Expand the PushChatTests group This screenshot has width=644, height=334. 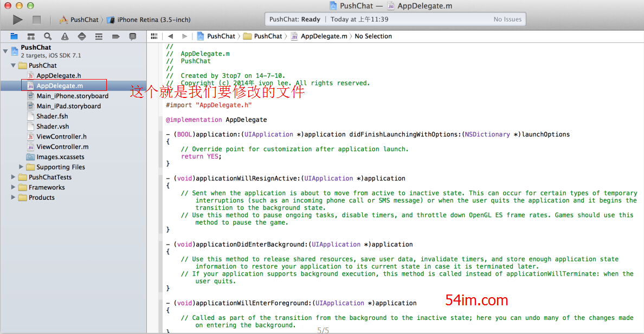[x=14, y=177]
